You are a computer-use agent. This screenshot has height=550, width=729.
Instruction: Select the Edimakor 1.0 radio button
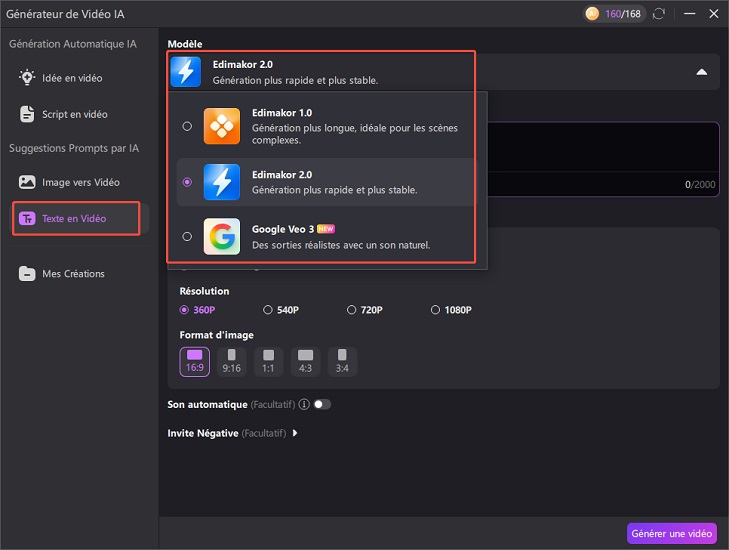[187, 126]
